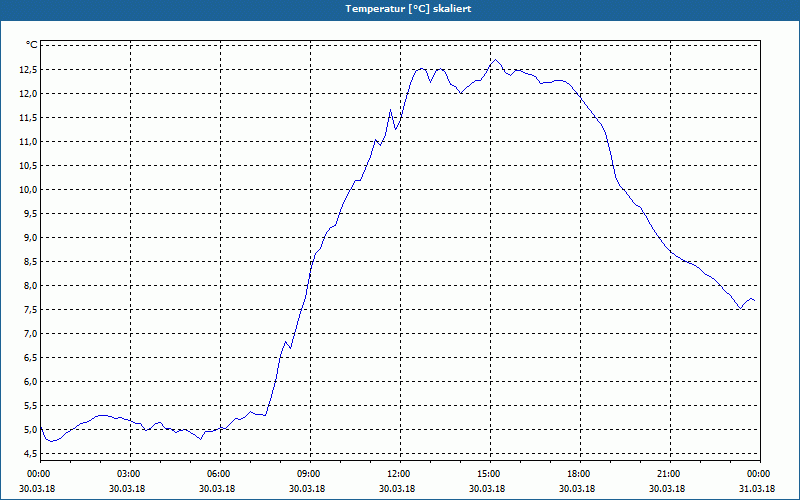Select the '06:00' x-axis time label
Image resolution: width=800 pixels, height=500 pixels.
220,474
